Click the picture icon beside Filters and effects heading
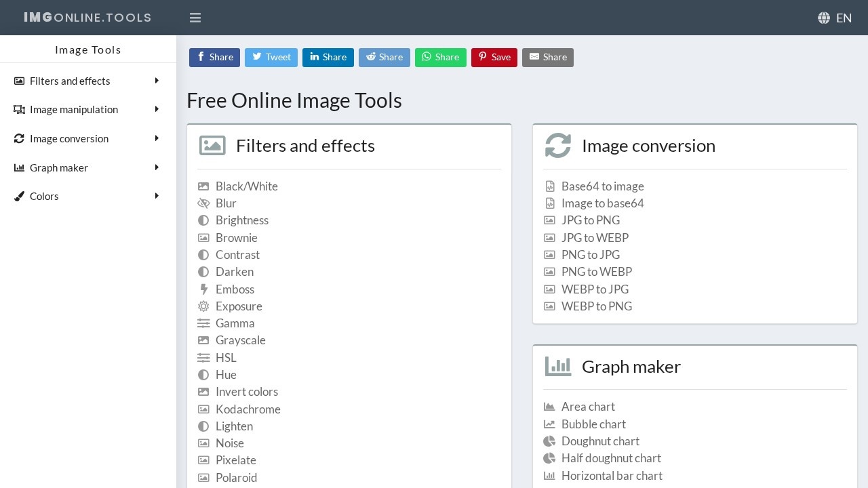 (212, 145)
